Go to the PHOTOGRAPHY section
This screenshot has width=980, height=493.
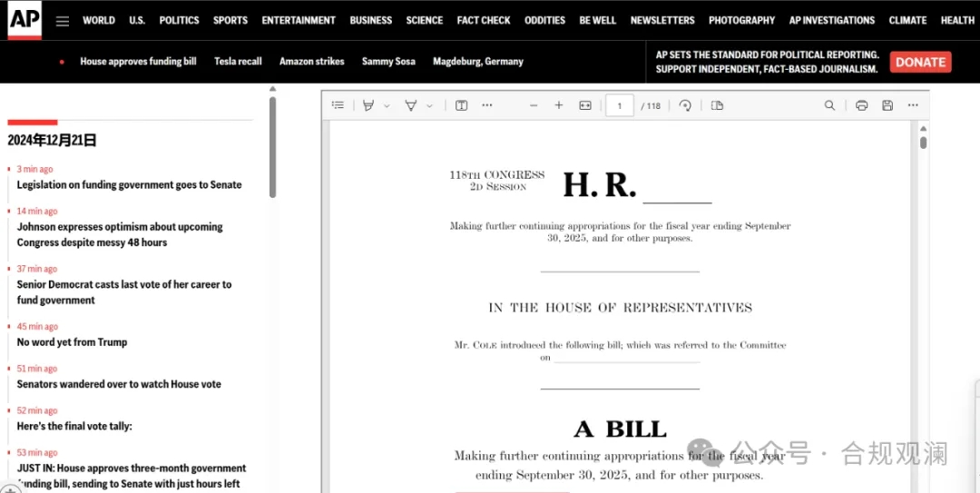[x=741, y=20]
